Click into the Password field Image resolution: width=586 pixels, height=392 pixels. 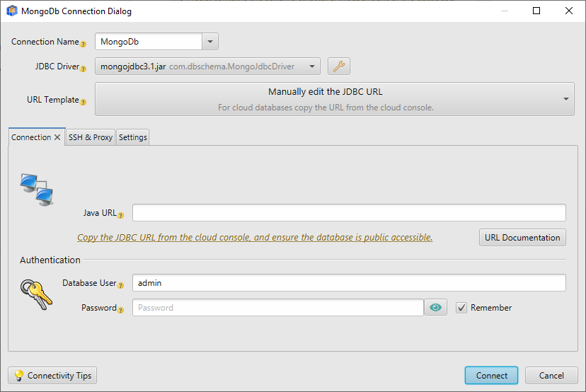(278, 308)
